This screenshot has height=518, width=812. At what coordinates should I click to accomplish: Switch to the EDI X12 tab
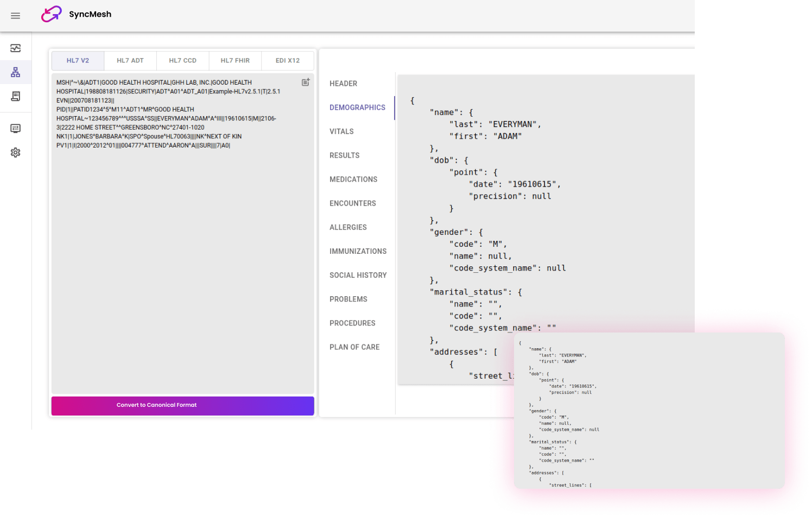click(288, 60)
